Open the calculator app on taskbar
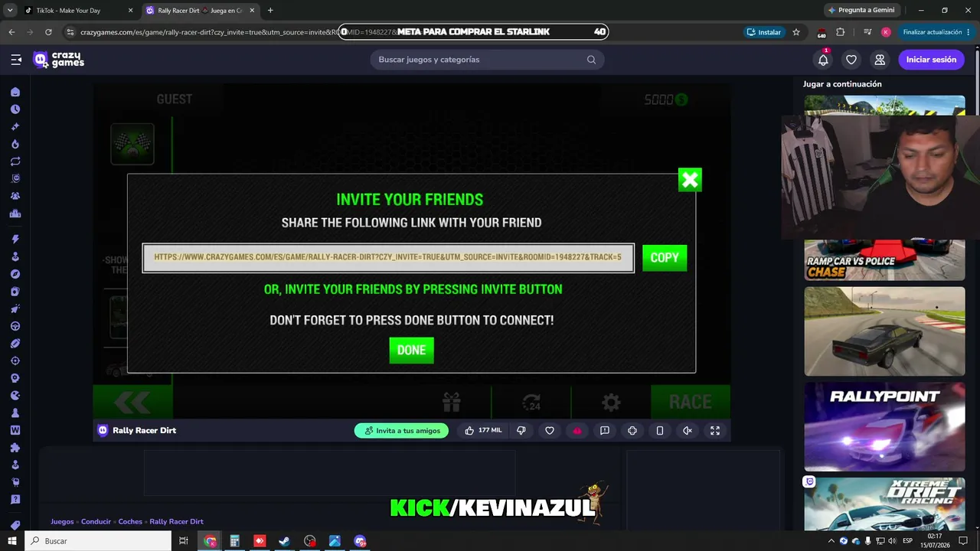 (x=235, y=541)
